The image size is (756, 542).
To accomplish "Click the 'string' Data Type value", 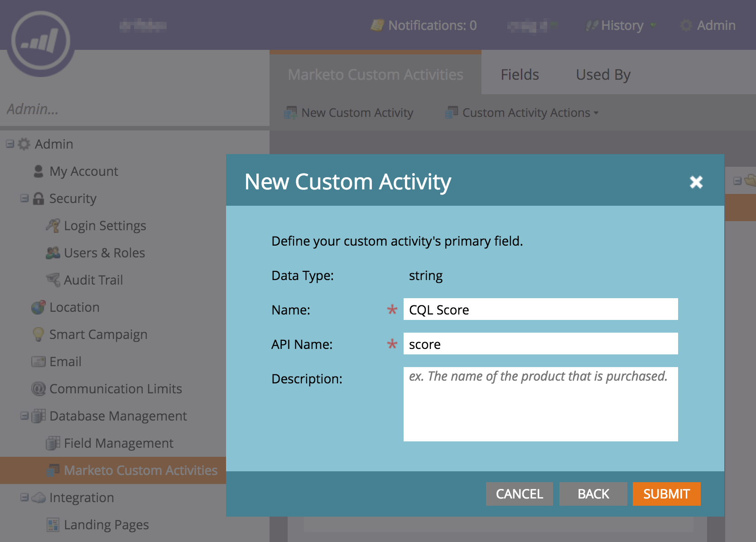I will pyautogui.click(x=426, y=276).
